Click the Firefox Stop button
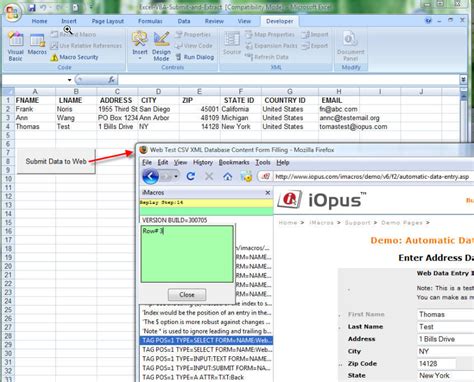The height and width of the screenshot is (382, 474). 209,176
